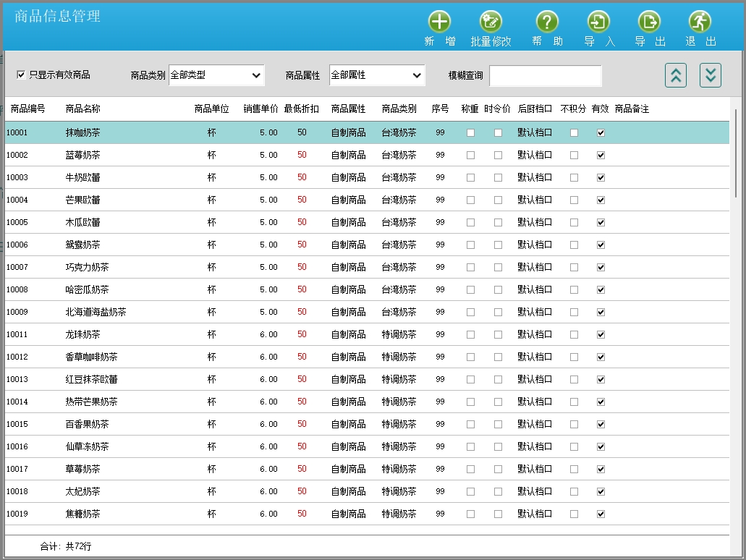This screenshot has height=560, width=746.
Task: Click the 模糊查询 search input field
Action: [x=545, y=76]
